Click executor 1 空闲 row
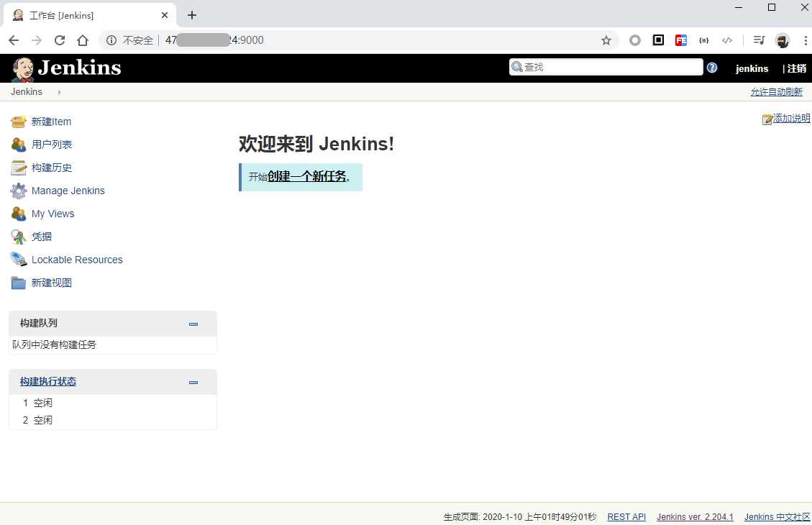Viewport: 812px width, 525px height. tap(113, 403)
